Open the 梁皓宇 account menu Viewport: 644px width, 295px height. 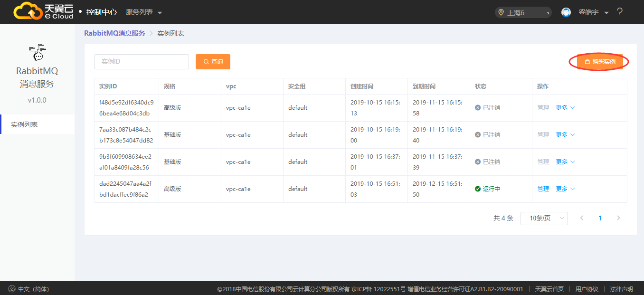tap(593, 12)
